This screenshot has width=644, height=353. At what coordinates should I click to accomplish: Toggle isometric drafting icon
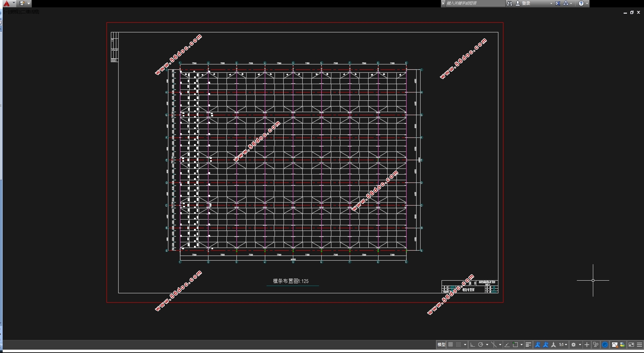494,345
